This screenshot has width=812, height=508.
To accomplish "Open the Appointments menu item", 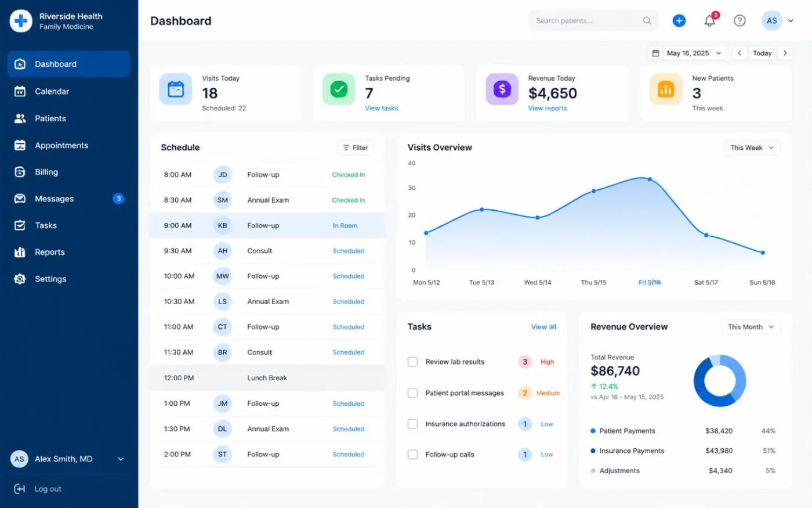I will (68, 145).
